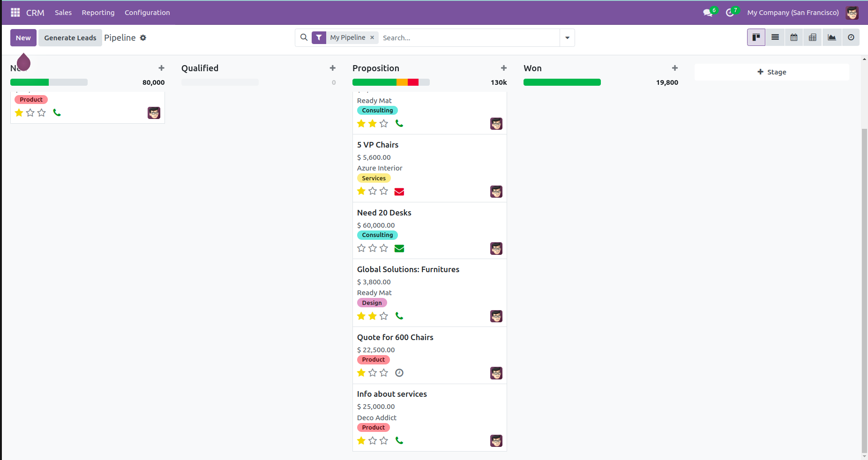Screen dimensions: 868x460
Task: Click salesperson avatar on Need 20 Desks card
Action: (496, 248)
